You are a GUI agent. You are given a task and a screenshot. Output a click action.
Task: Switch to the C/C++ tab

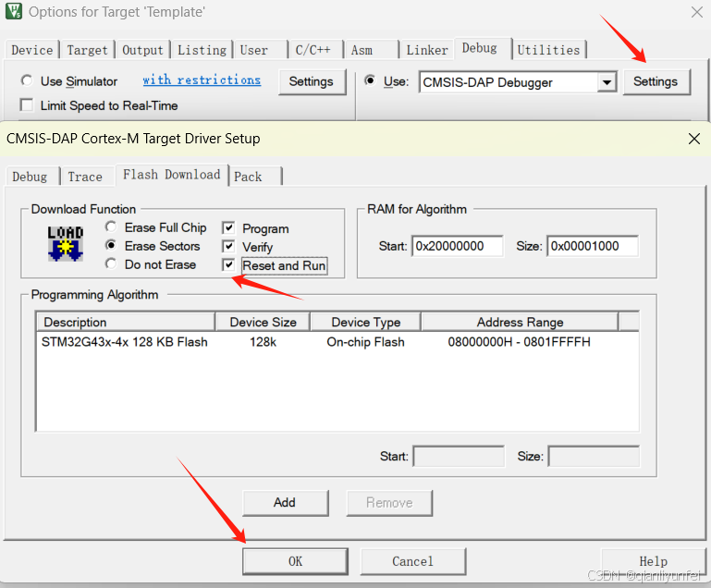pos(315,50)
